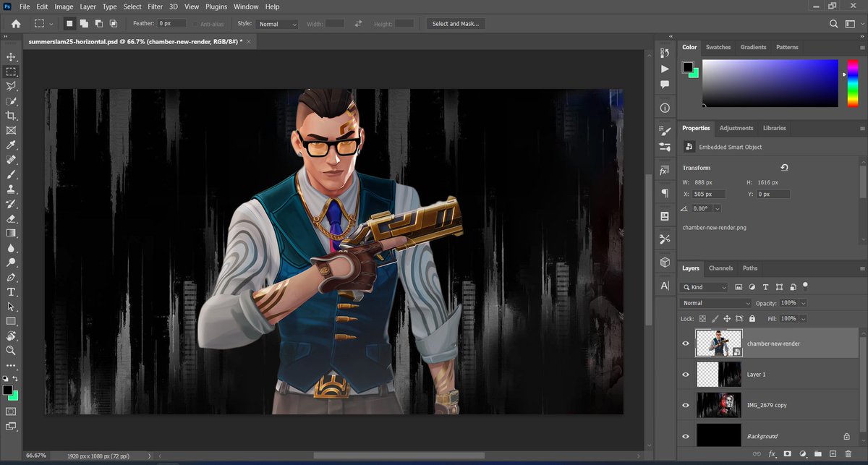Hide the chamber-new-render layer
Image resolution: width=868 pixels, height=465 pixels.
pos(686,344)
